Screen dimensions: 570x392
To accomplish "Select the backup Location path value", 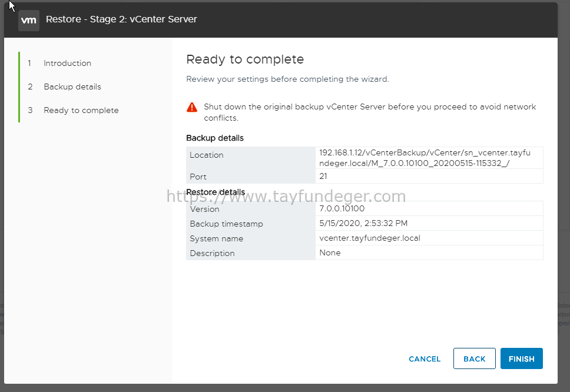I will pyautogui.click(x=425, y=158).
